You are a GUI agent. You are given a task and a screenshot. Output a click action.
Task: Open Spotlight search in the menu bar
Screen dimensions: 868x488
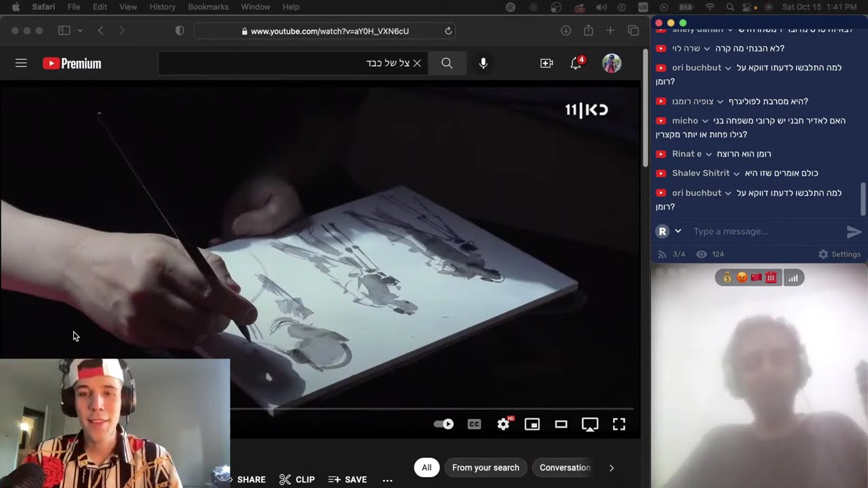tap(730, 7)
